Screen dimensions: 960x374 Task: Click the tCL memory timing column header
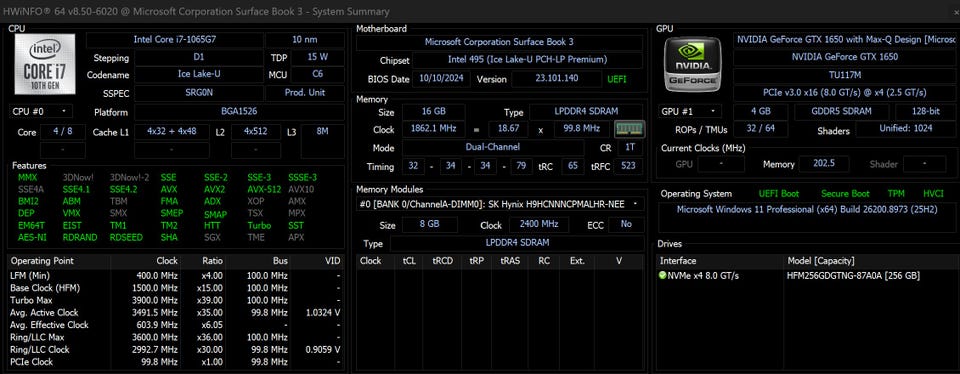click(409, 261)
